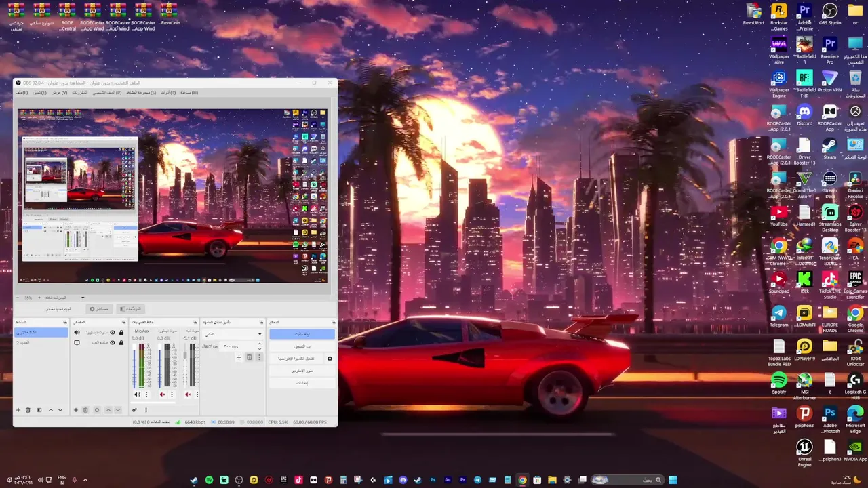Open advanced audio properties gears in mixer

point(135,410)
